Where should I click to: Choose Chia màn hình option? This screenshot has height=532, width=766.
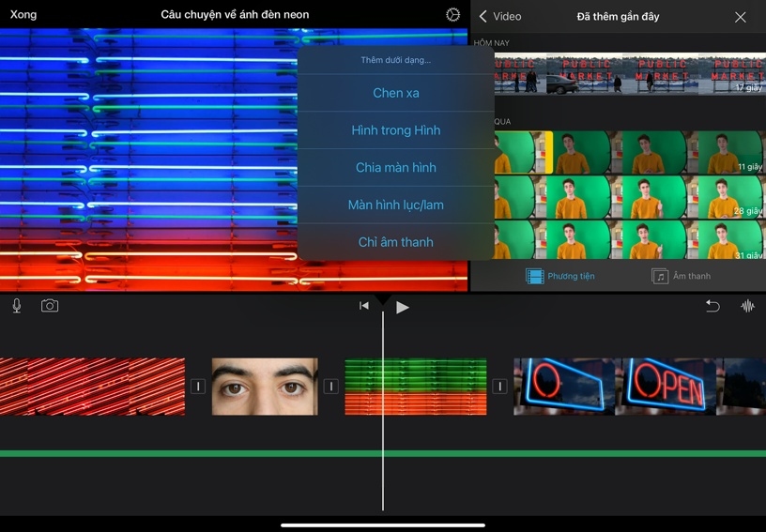click(396, 168)
